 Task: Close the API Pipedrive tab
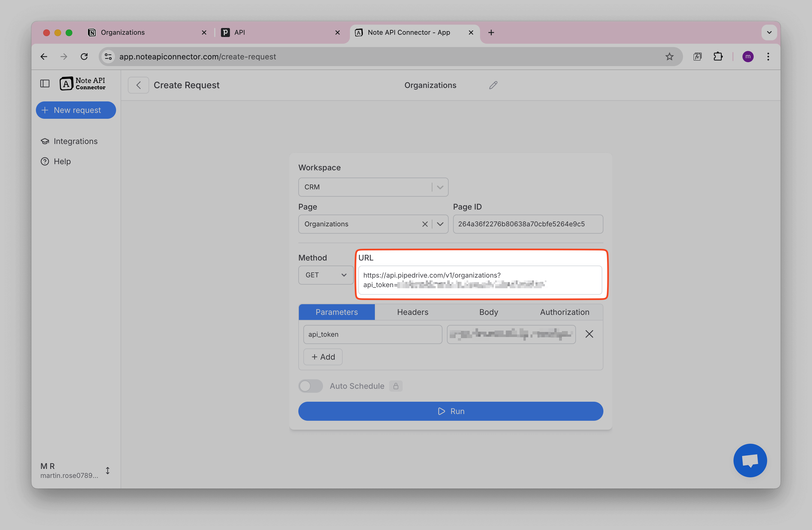click(x=337, y=32)
